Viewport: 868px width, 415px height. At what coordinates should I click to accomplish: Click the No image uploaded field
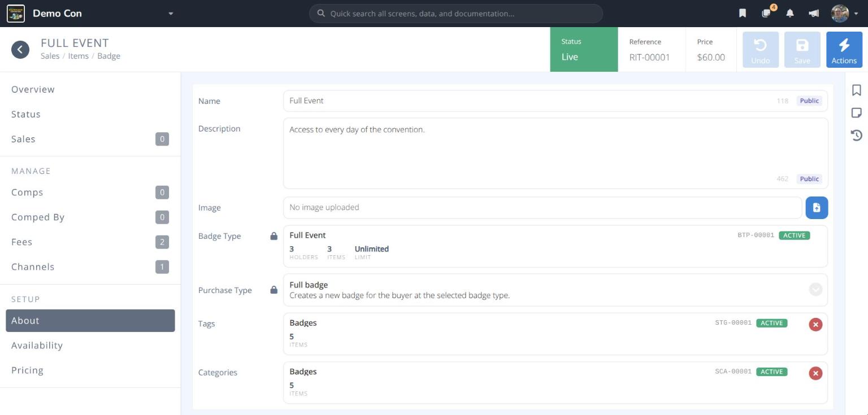[x=542, y=208]
